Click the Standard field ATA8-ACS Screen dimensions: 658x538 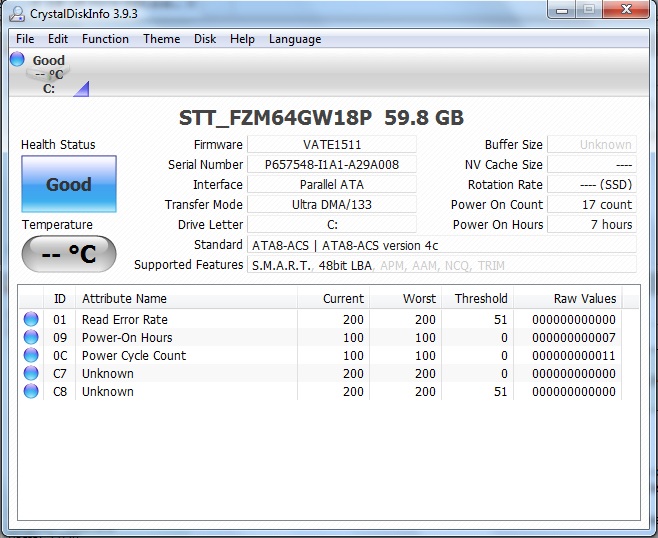pyautogui.click(x=442, y=245)
